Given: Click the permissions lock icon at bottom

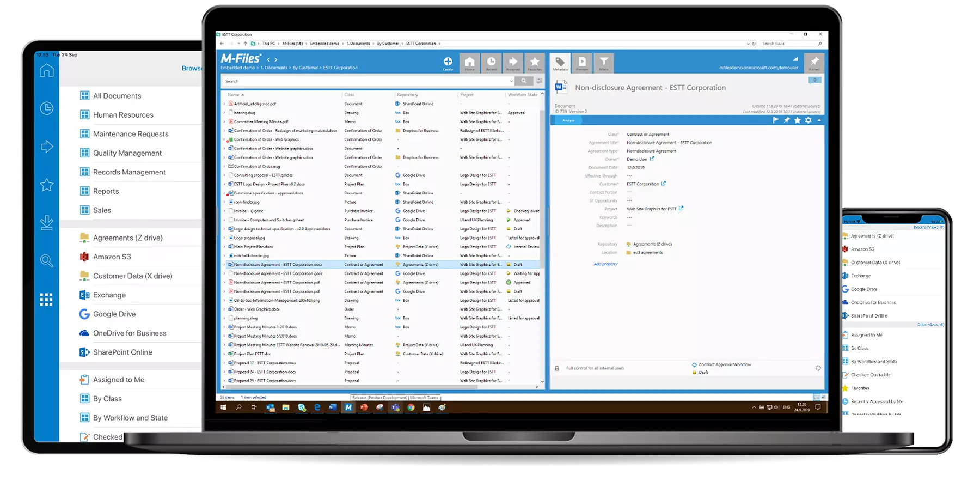Looking at the screenshot, I should point(557,368).
